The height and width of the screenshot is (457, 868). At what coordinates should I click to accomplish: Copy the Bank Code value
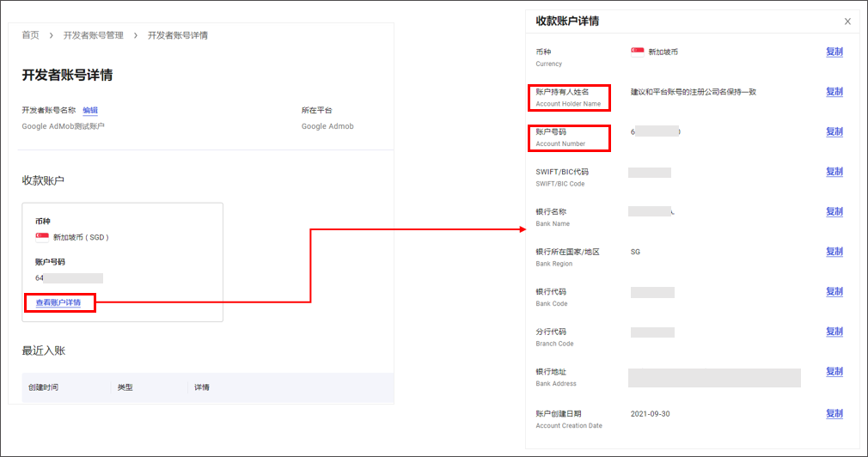pyautogui.click(x=834, y=291)
